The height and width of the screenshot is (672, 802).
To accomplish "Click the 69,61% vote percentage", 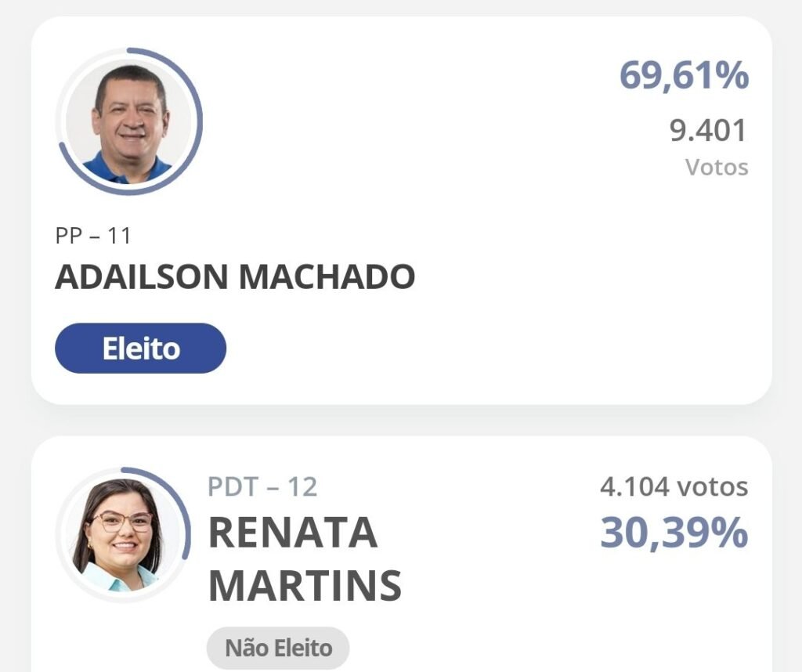I will coord(684,76).
